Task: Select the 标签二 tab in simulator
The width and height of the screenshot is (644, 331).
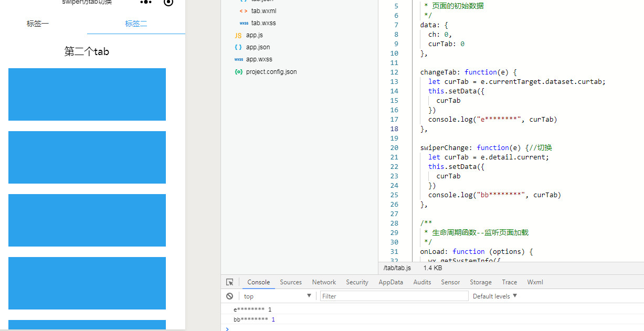Action: (136, 24)
